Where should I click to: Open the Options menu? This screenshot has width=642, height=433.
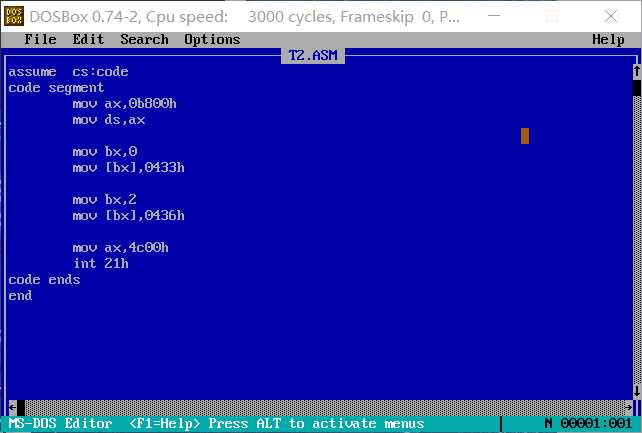coord(212,40)
